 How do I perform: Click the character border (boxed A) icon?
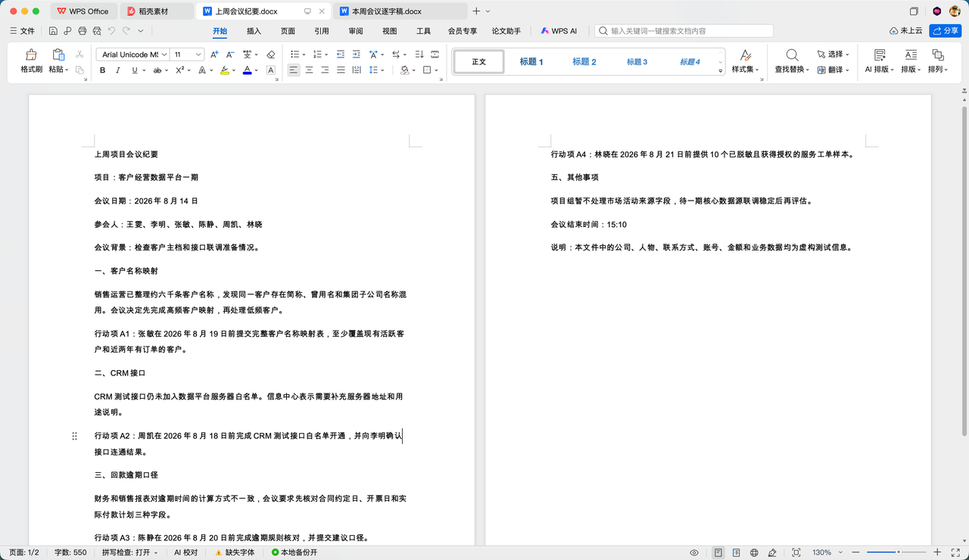(x=271, y=70)
